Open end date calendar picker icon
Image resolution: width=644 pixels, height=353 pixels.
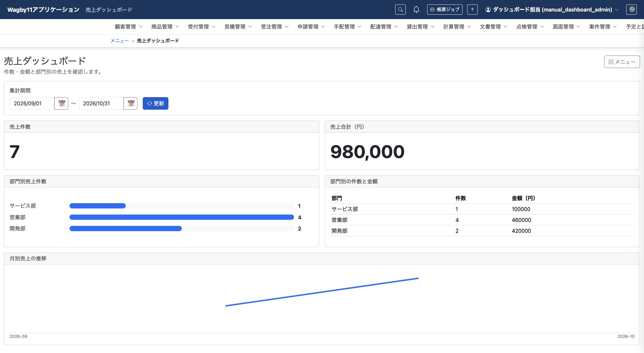pos(131,103)
